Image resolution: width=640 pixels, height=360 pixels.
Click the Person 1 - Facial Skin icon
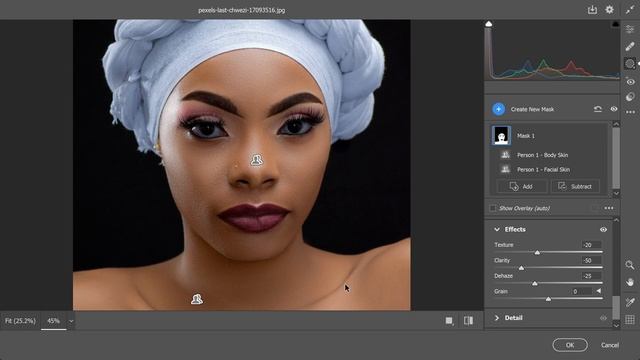tap(505, 169)
